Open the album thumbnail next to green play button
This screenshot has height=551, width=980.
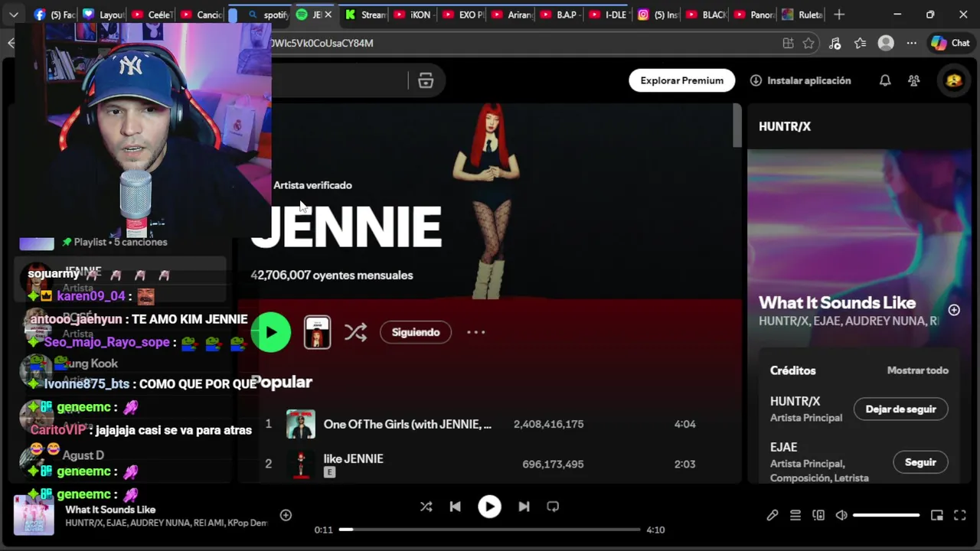point(317,332)
